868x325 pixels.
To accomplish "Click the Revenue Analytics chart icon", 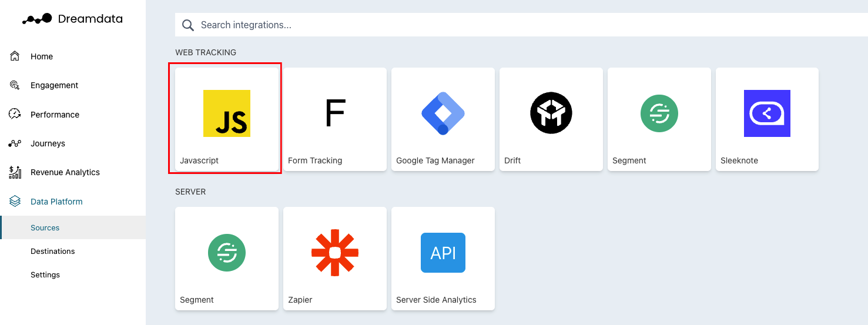I will tap(15, 172).
